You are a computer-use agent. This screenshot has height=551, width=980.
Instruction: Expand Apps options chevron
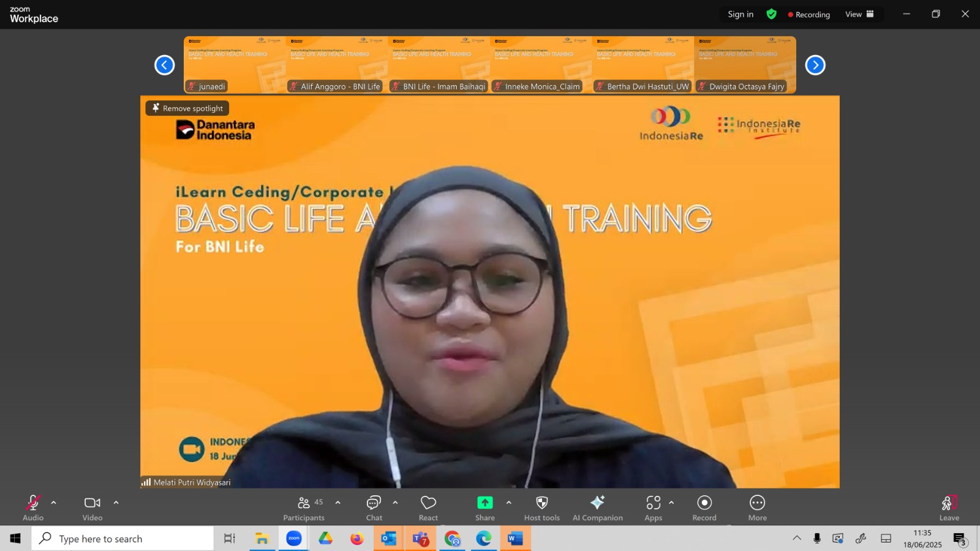point(671,503)
